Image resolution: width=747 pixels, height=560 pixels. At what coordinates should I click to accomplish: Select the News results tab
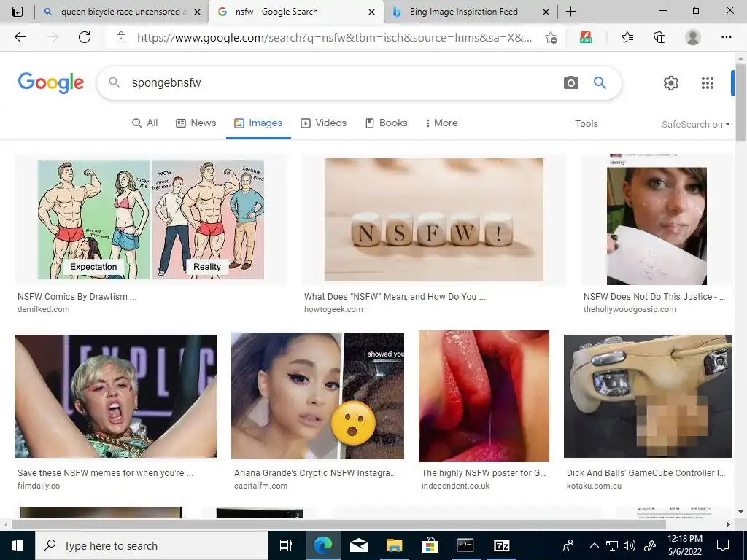coord(196,122)
